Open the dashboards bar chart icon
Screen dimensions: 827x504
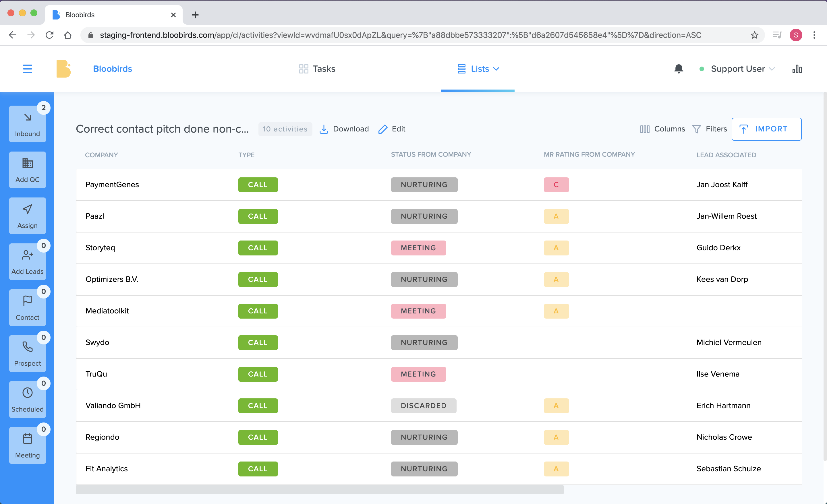click(x=797, y=69)
